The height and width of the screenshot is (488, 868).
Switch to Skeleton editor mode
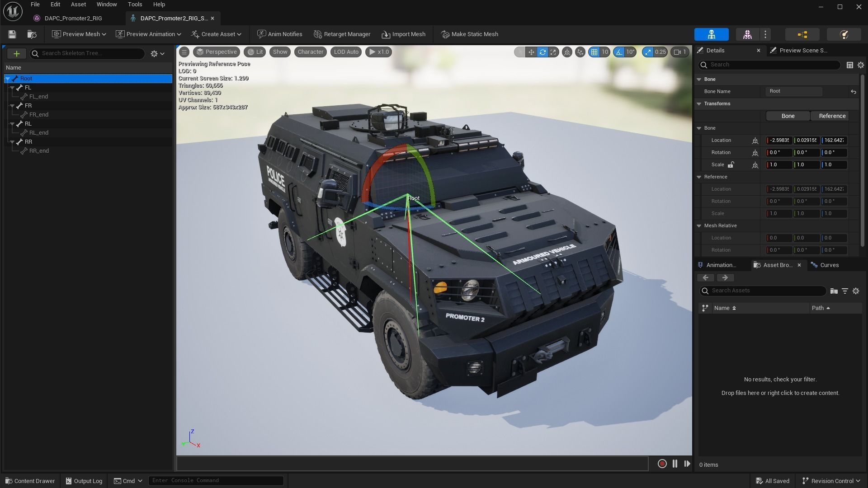point(711,34)
